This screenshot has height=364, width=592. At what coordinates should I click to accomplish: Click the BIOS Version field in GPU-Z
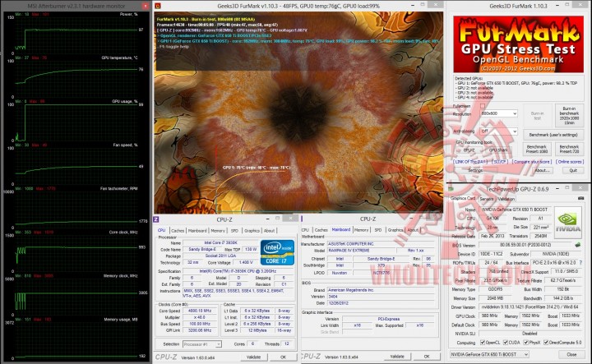[x=526, y=245]
